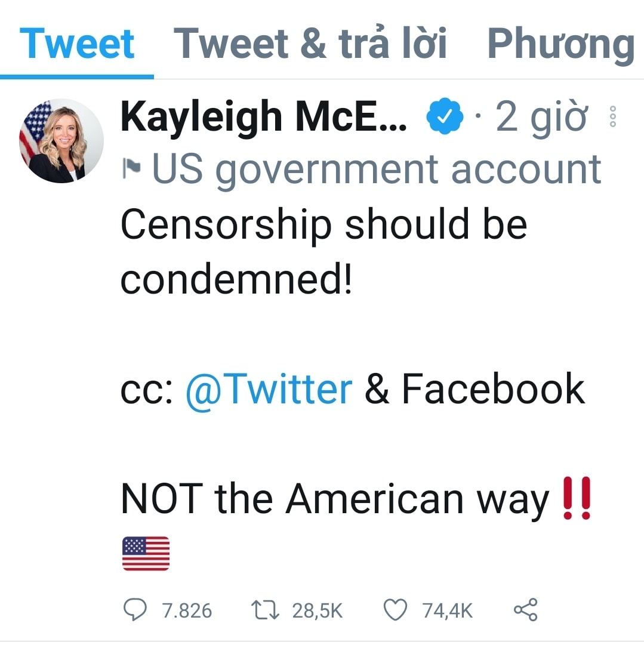This screenshot has width=644, height=651.
Task: Open Kayleigh McE... profile name
Action: 264,117
